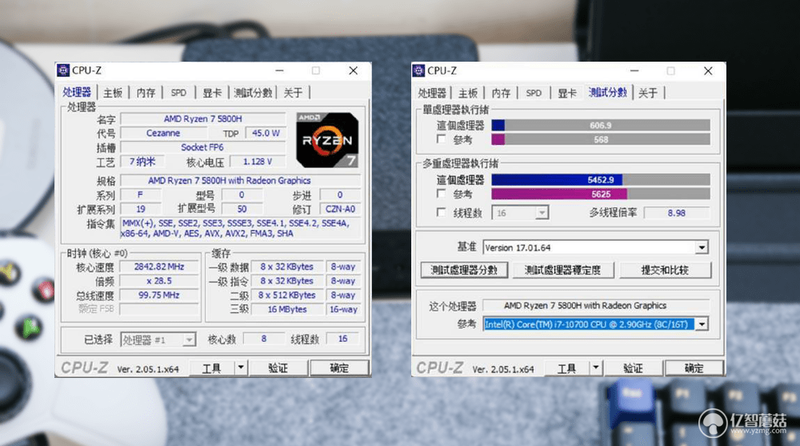The image size is (800, 446).
Task: Open 关于 tab in left window
Action: (x=293, y=93)
